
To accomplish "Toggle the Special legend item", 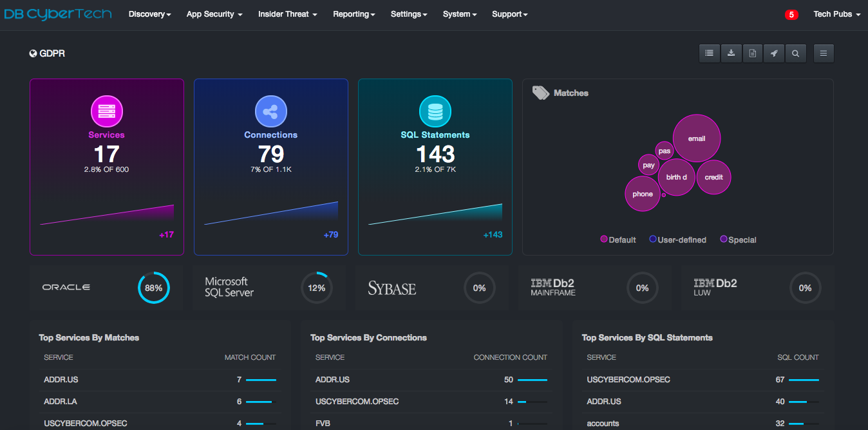I will 738,239.
